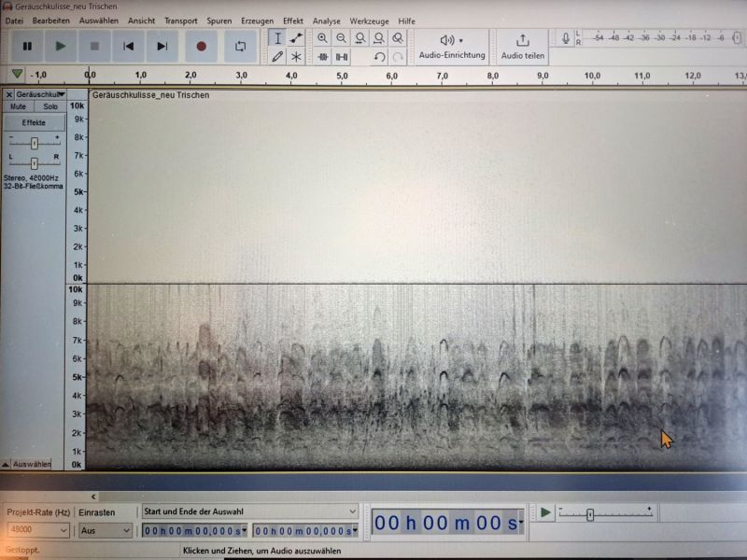The height and width of the screenshot is (560, 747).
Task: Open the Effekt menu
Action: (x=293, y=21)
